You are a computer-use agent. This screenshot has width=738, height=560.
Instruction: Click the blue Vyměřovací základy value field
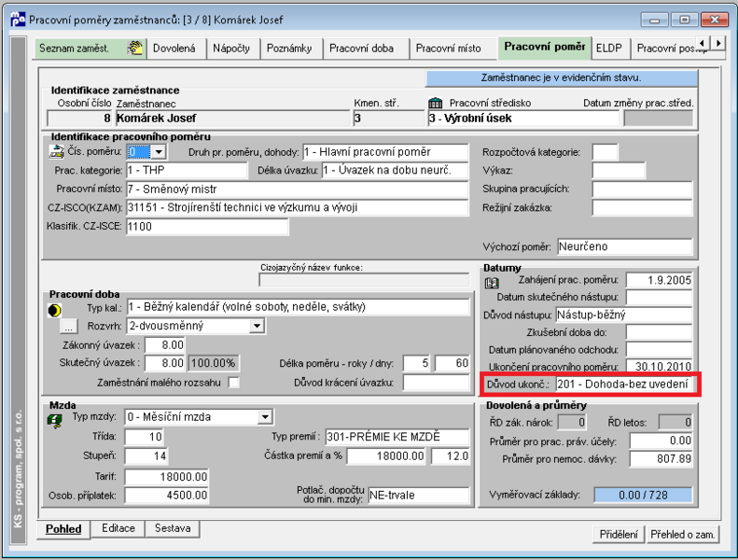tap(643, 495)
